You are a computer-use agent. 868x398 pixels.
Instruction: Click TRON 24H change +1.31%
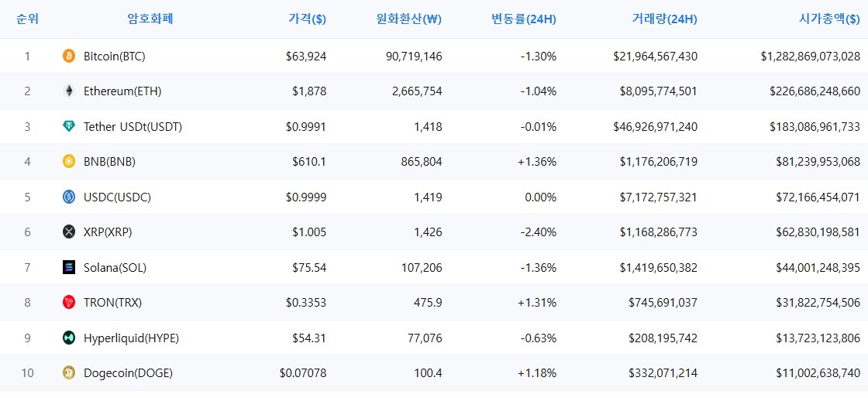tap(537, 303)
